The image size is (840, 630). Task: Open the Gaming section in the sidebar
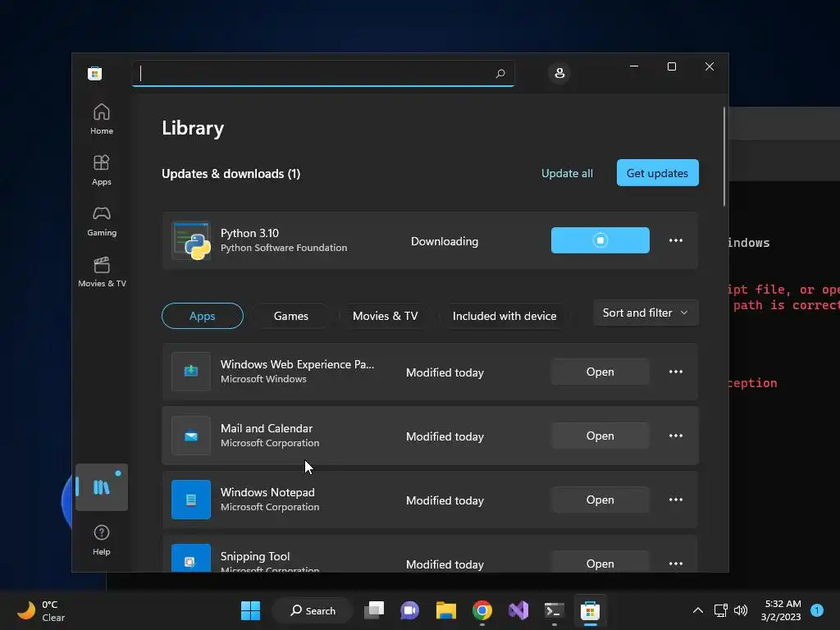pos(101,221)
